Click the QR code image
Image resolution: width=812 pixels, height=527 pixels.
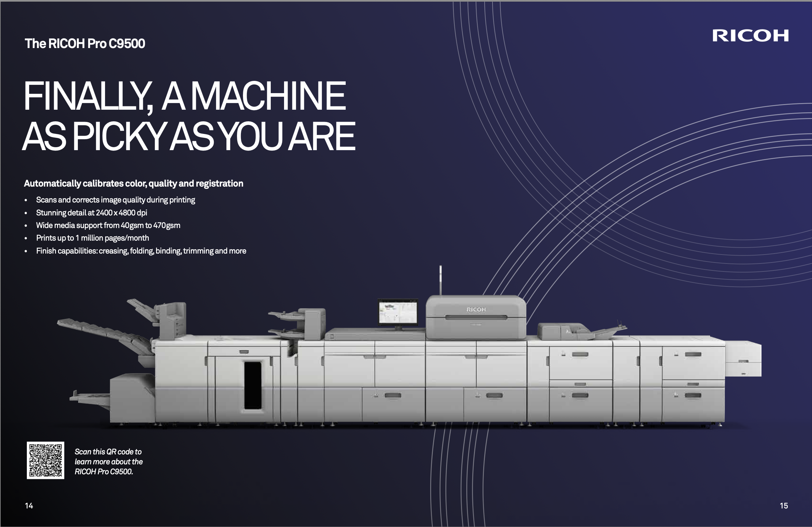click(x=45, y=460)
